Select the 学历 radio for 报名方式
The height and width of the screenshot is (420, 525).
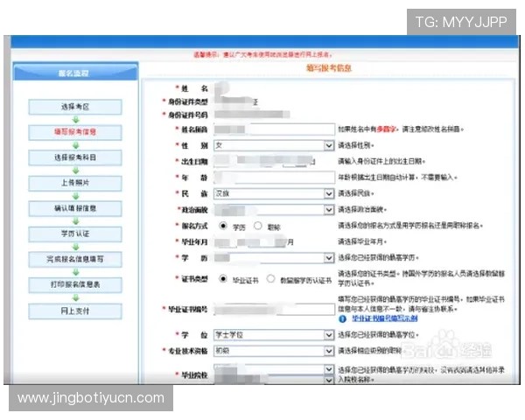coord(223,226)
